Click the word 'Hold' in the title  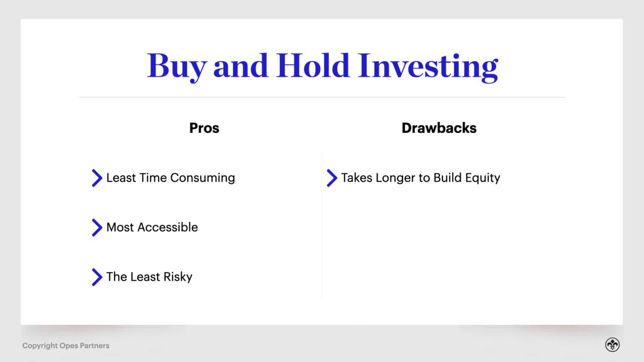(x=313, y=66)
